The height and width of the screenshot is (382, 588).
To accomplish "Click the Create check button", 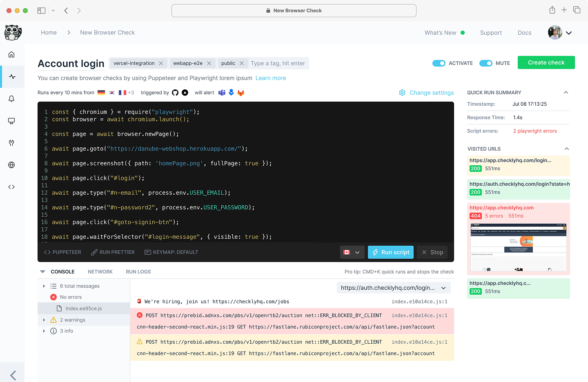I will click(x=546, y=62).
